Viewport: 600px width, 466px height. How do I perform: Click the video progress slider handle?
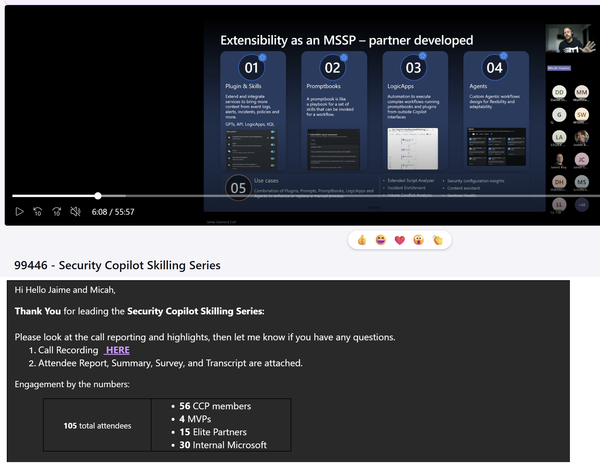pos(98,196)
